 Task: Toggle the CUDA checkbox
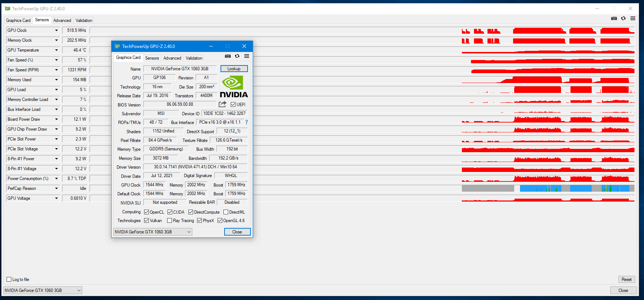click(x=170, y=212)
